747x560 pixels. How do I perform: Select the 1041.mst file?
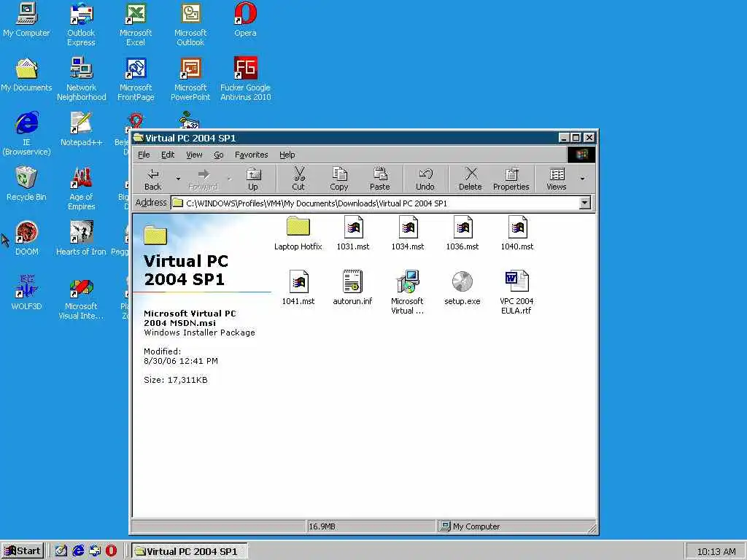tap(298, 287)
